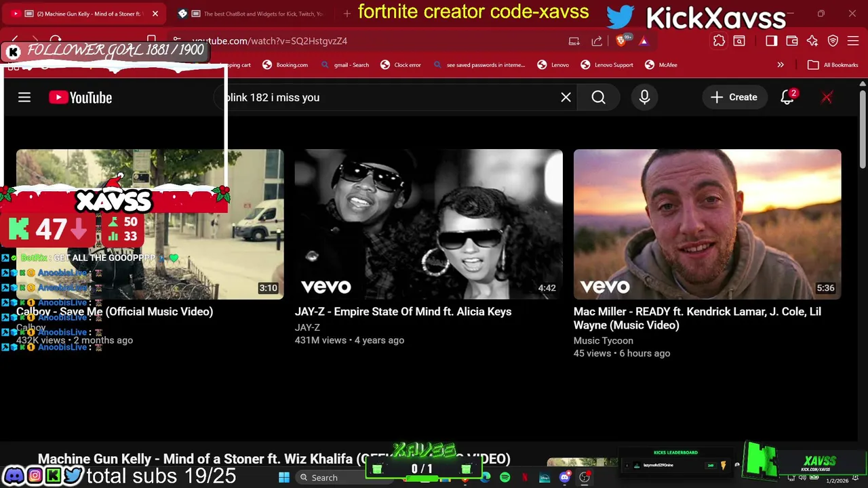Open the McAfee bookmark
Viewport: 868px width, 488px height.
(x=661, y=65)
